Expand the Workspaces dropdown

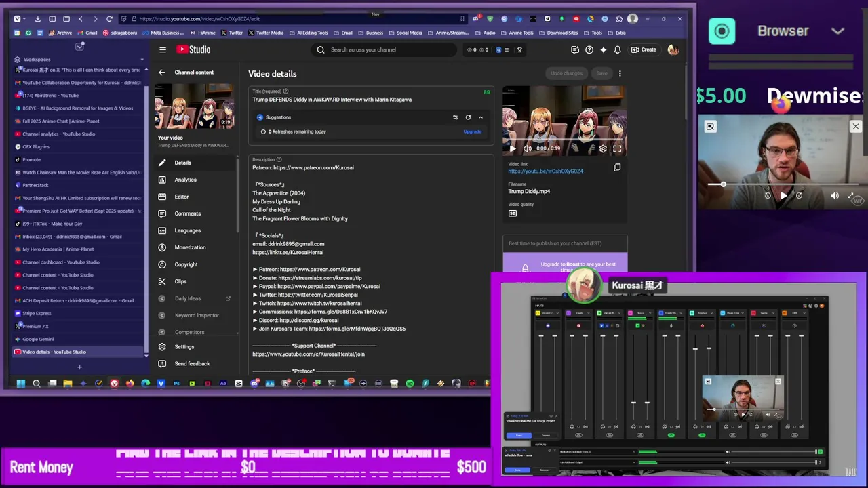pyautogui.click(x=142, y=60)
